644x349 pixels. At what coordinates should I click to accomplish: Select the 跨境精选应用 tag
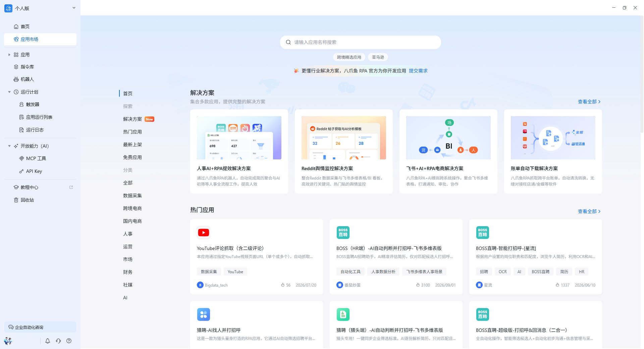(349, 57)
